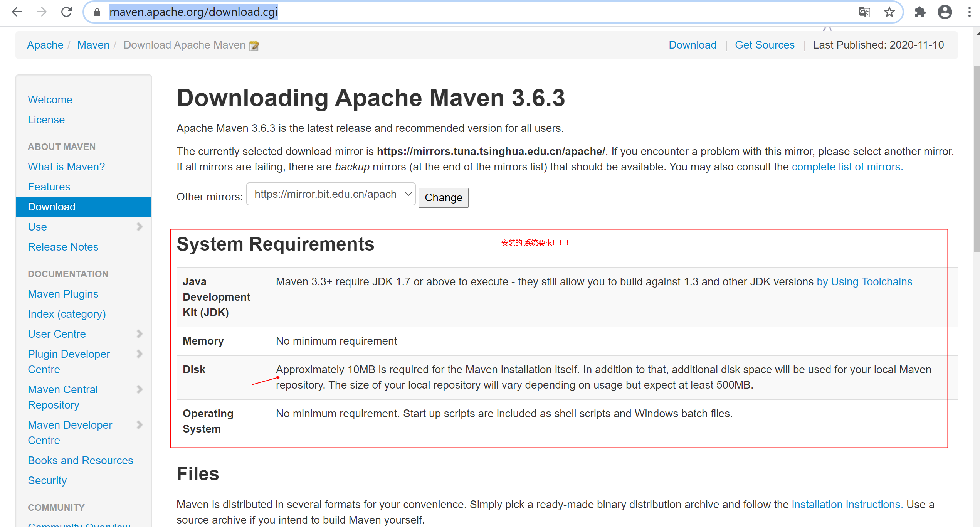Click the edit page pencil icon
Viewport: 980px width, 527px height.
(x=254, y=46)
